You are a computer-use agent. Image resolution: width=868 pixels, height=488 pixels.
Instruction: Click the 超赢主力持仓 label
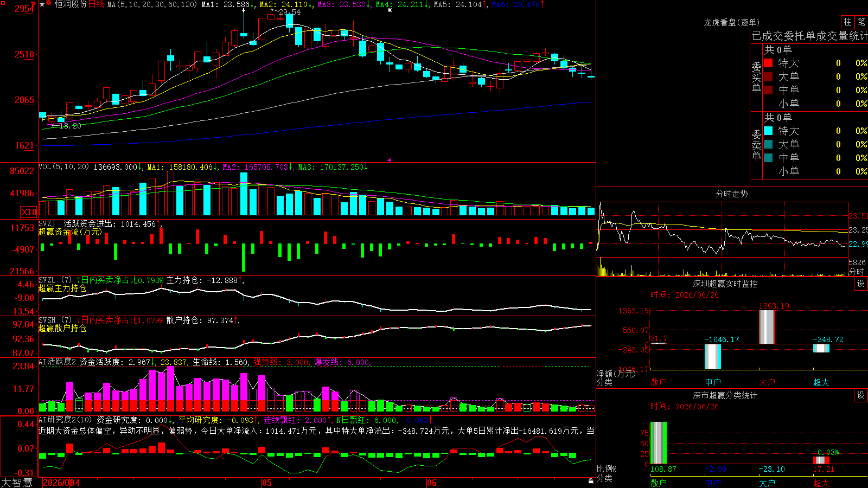(62, 288)
